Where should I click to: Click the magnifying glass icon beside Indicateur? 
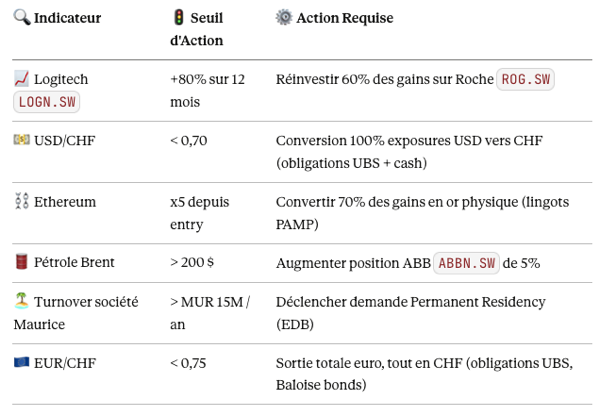point(21,18)
